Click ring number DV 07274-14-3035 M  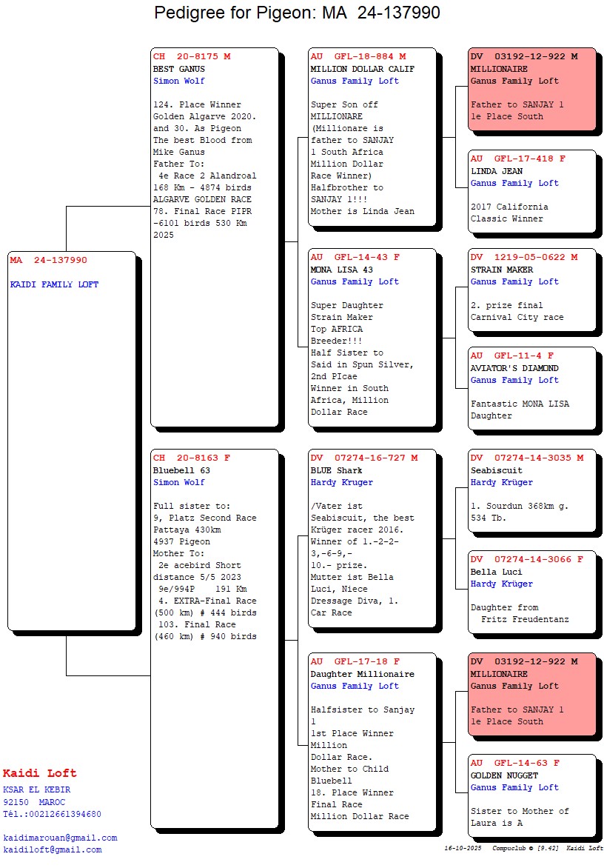point(526,458)
